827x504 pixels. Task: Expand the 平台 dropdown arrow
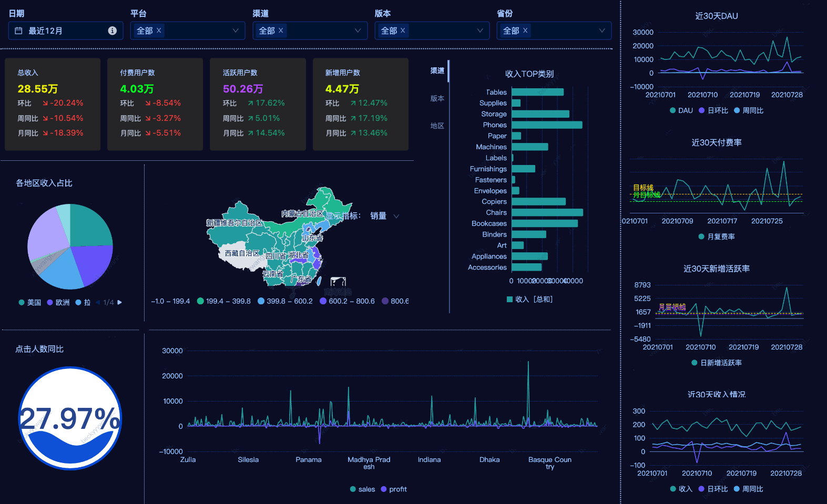coord(236,31)
